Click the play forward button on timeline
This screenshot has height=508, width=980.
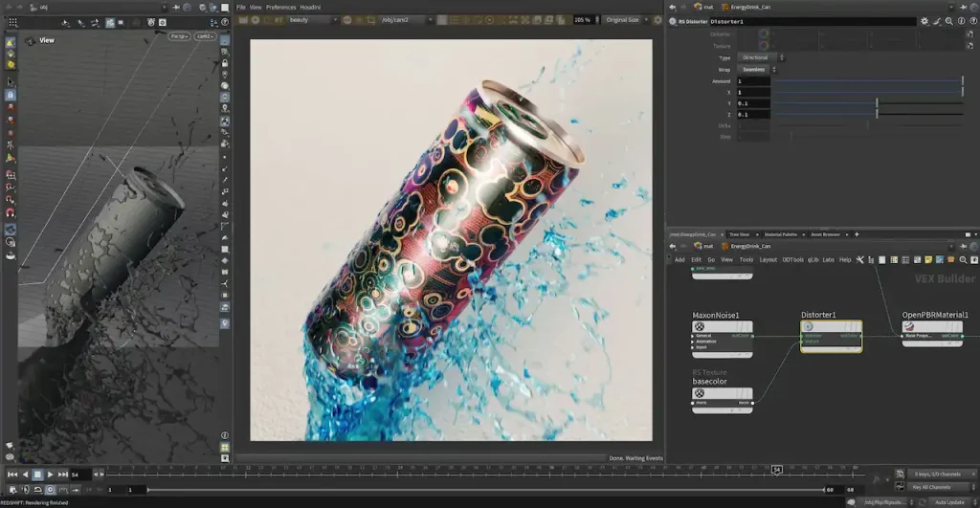50,475
